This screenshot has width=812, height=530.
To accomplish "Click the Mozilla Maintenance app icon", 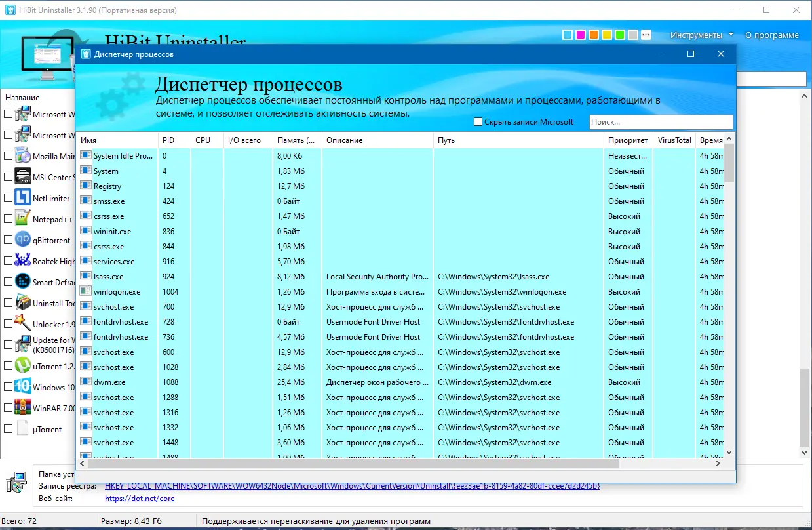I will coord(23,155).
